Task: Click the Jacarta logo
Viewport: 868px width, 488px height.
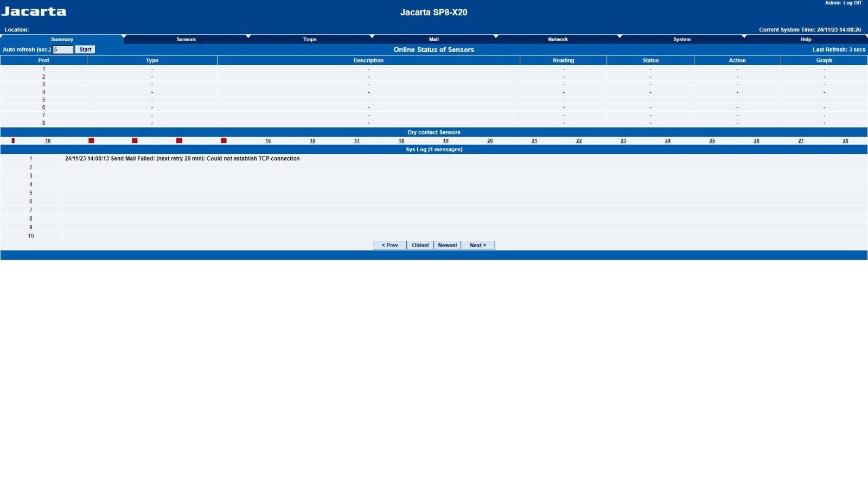Action: (34, 11)
